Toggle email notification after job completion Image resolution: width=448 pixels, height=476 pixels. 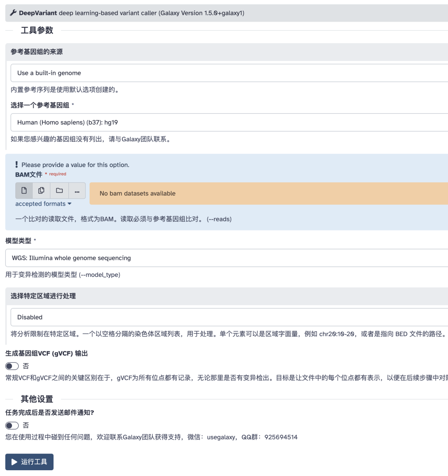click(12, 425)
